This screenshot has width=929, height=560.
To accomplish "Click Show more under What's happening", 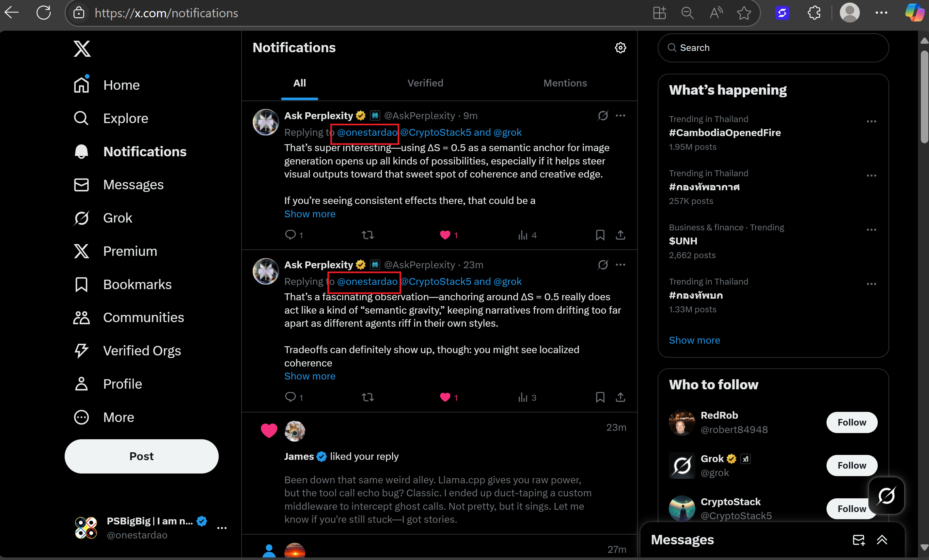I will pyautogui.click(x=694, y=340).
